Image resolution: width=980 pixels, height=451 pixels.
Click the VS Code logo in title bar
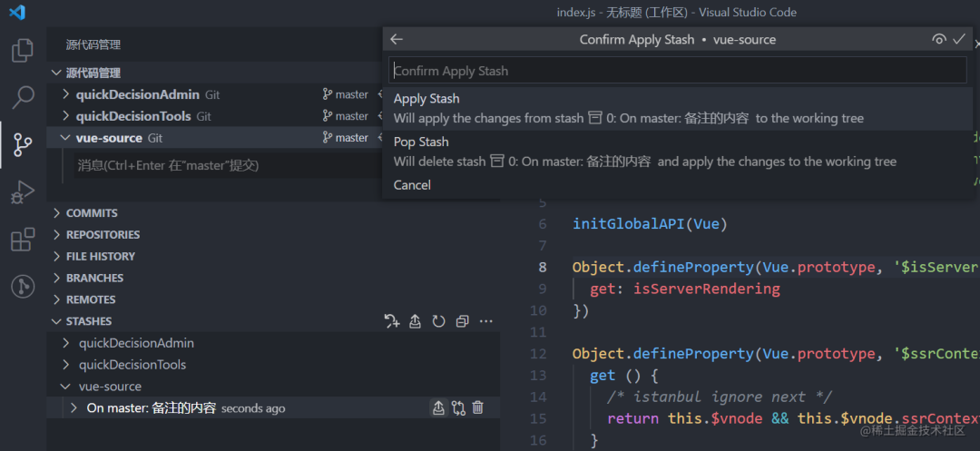17,12
